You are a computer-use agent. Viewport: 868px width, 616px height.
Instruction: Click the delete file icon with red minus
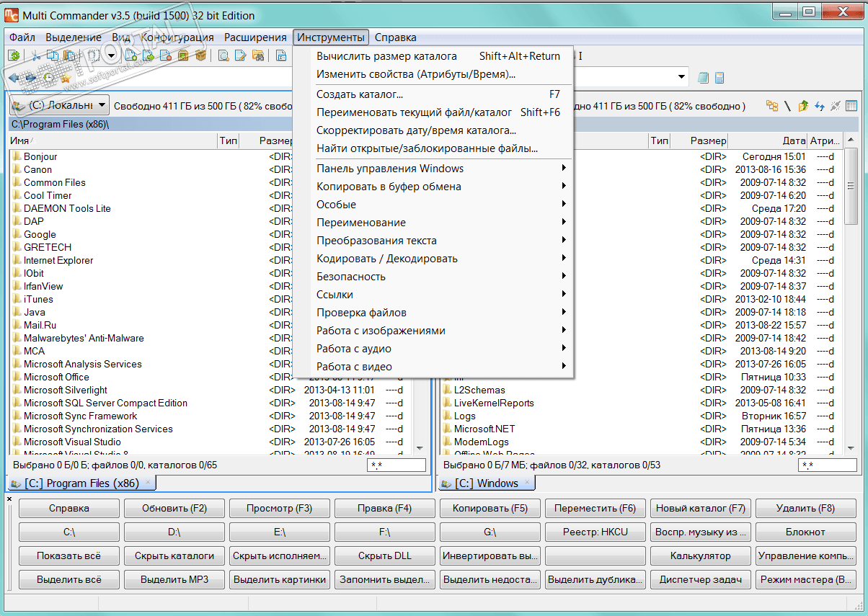point(166,56)
